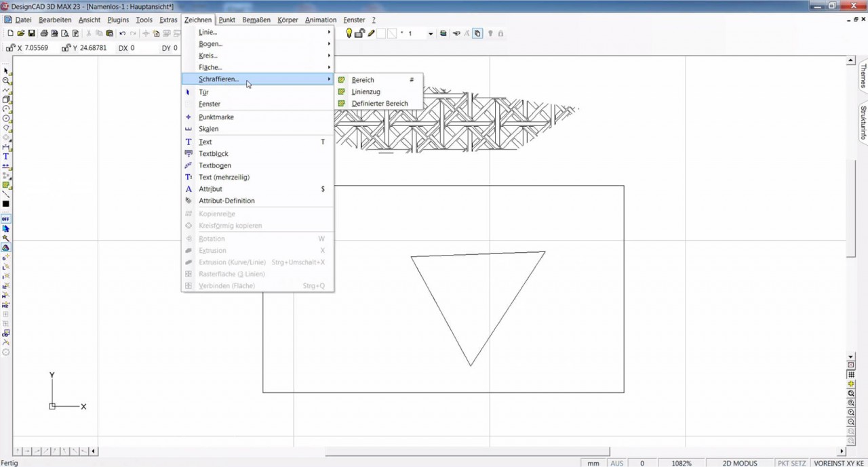The width and height of the screenshot is (868, 467).
Task: Click the OFF toggle in the left toolbar
Action: coord(5,219)
